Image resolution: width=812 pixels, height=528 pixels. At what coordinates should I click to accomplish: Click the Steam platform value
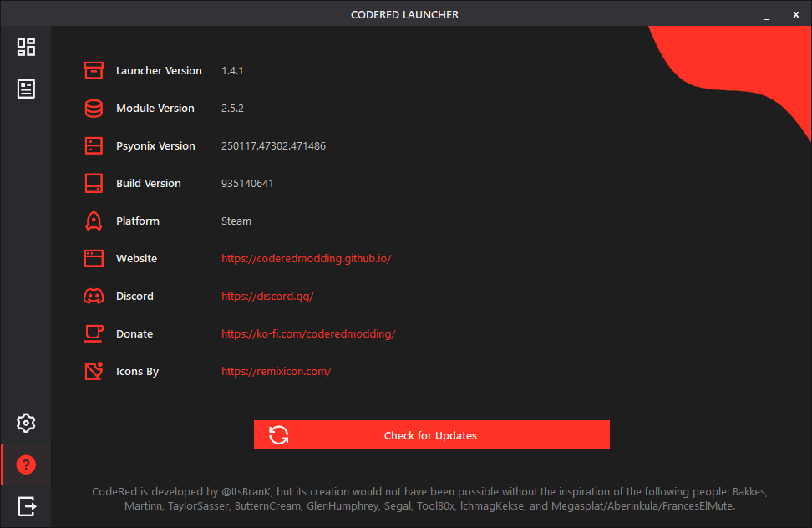click(236, 221)
